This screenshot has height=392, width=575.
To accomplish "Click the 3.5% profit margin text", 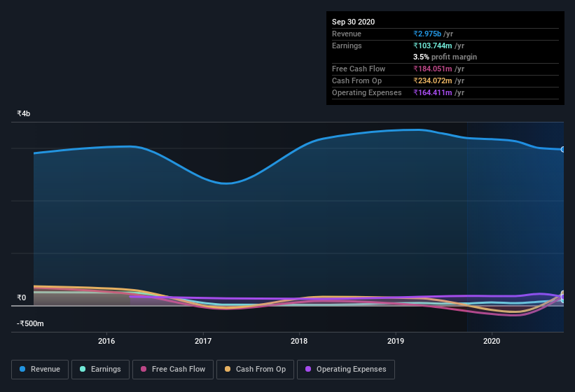I will pyautogui.click(x=445, y=57).
